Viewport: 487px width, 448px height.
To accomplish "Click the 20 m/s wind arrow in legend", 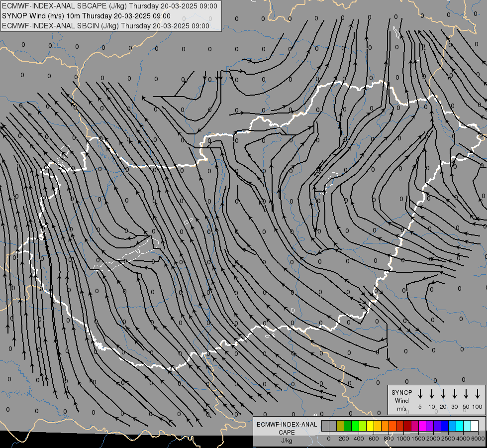I will 443,394.
